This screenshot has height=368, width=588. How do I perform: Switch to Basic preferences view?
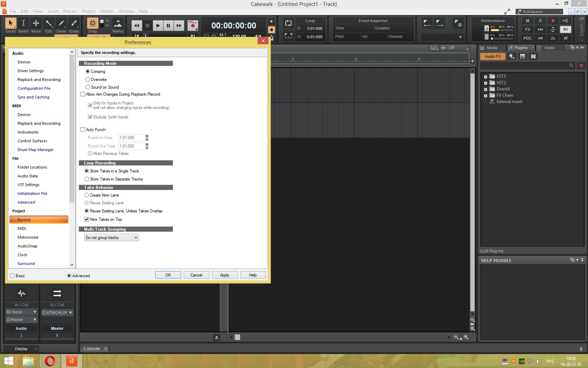(x=17, y=276)
